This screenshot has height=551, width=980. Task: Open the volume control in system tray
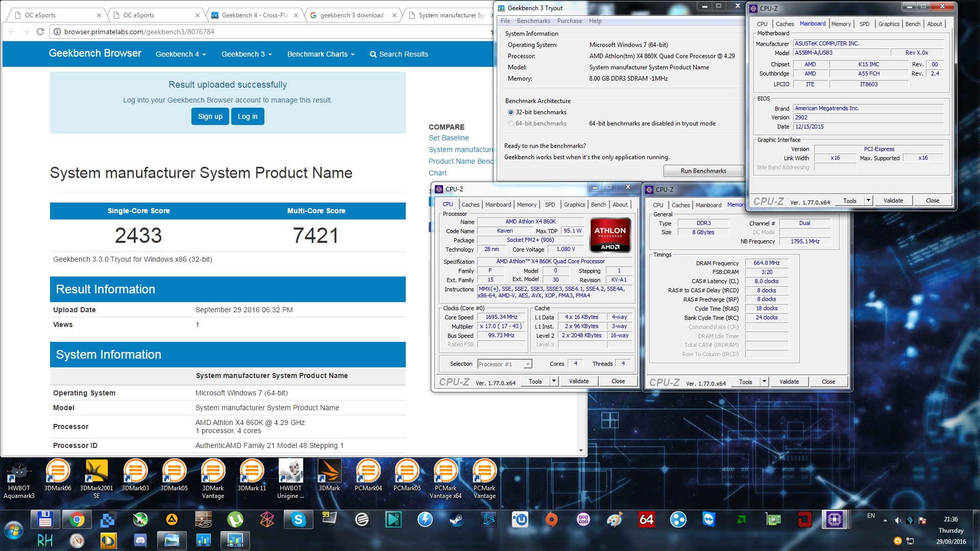pyautogui.click(x=898, y=520)
